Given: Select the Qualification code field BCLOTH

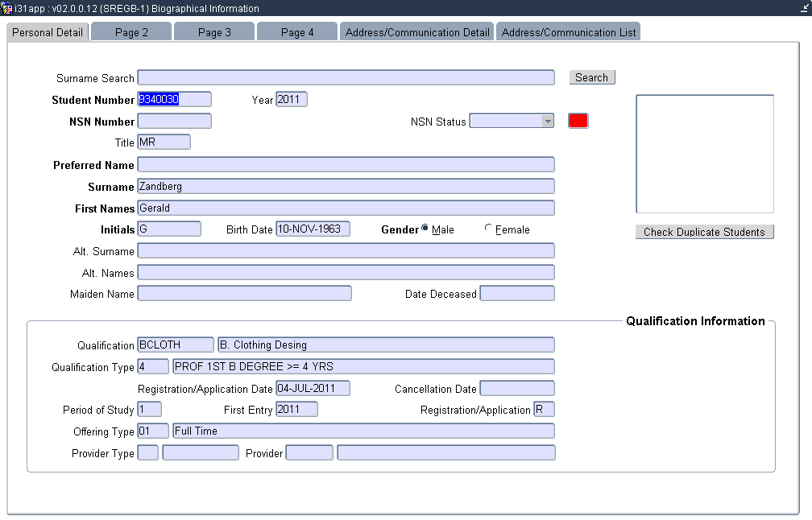Looking at the screenshot, I should coord(176,345).
